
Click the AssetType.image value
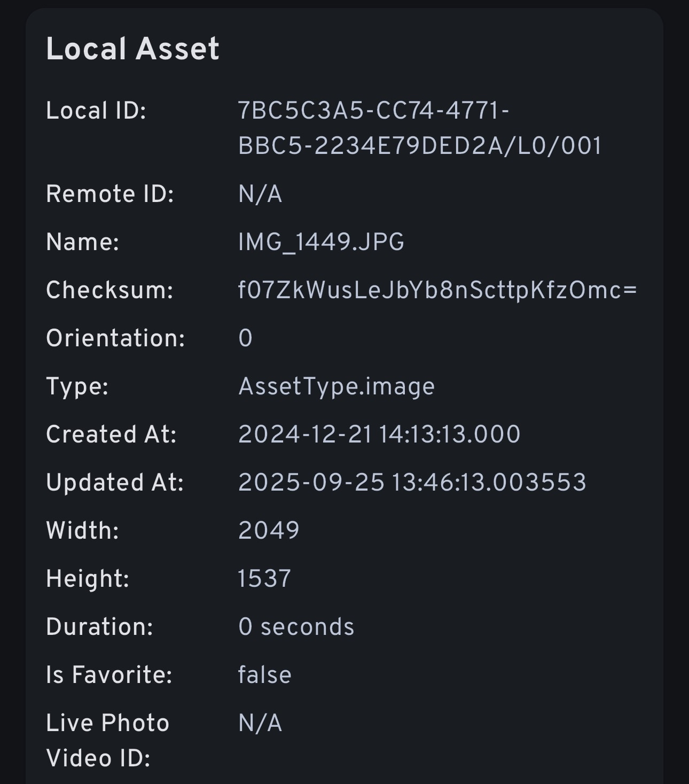(336, 386)
